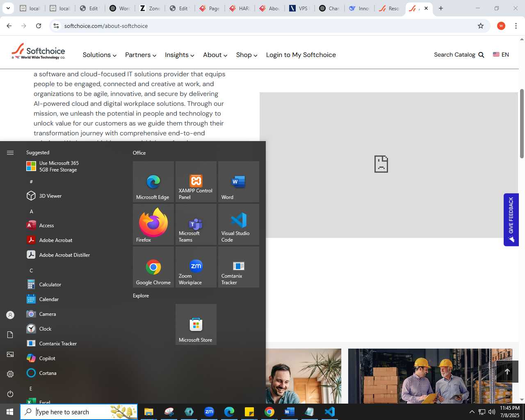Launch the Visual Studio Code tile

(238, 224)
